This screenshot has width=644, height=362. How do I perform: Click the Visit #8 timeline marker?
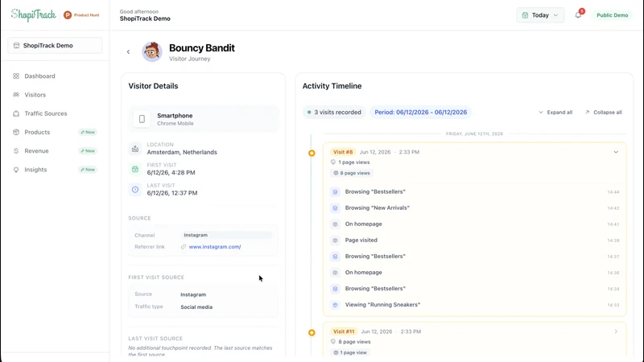pyautogui.click(x=312, y=153)
